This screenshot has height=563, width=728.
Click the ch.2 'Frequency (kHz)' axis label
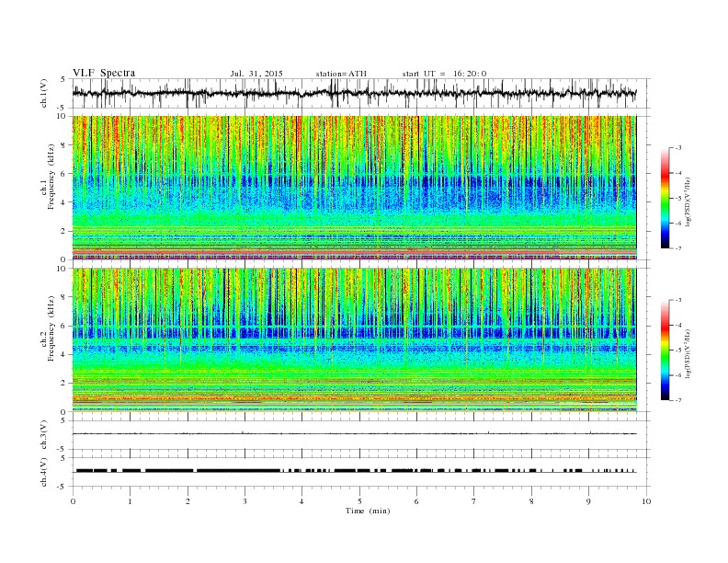[x=51, y=329]
